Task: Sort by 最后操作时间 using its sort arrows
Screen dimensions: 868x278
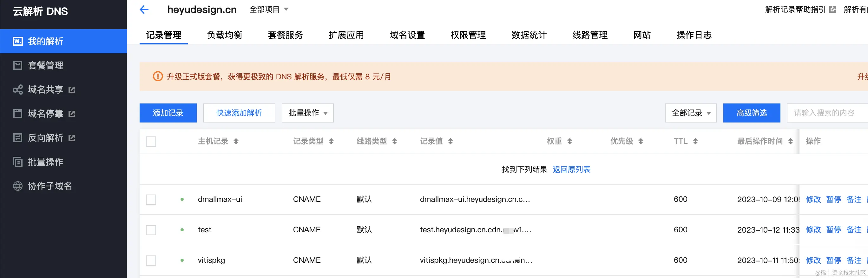Action: point(791,141)
